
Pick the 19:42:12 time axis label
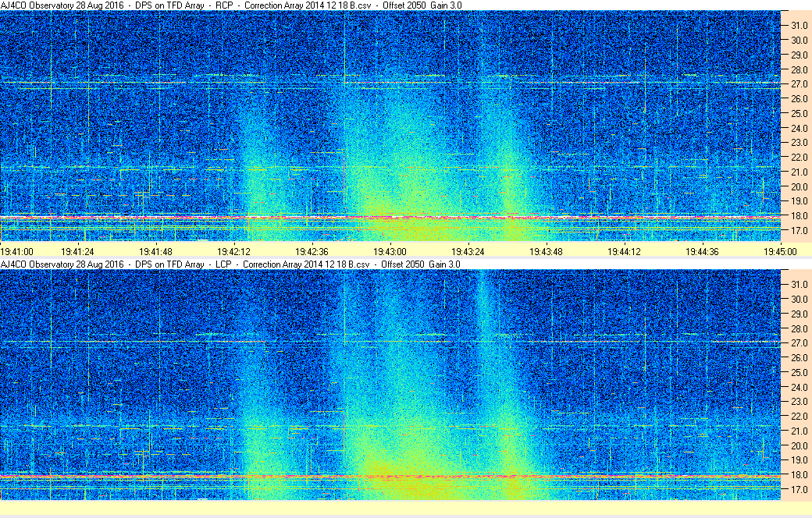[233, 252]
